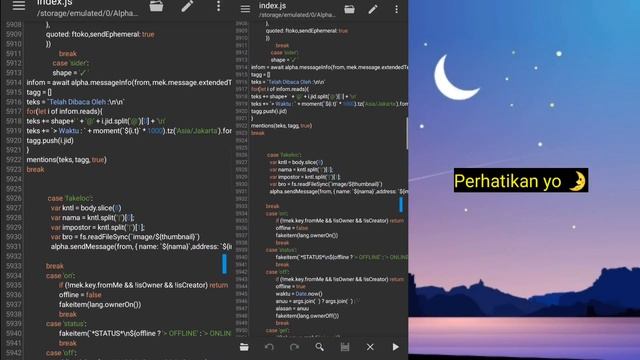The height and width of the screenshot is (360, 640).
Task: Click "case 'fakeloc':" line in left editor
Action: pos(70,198)
